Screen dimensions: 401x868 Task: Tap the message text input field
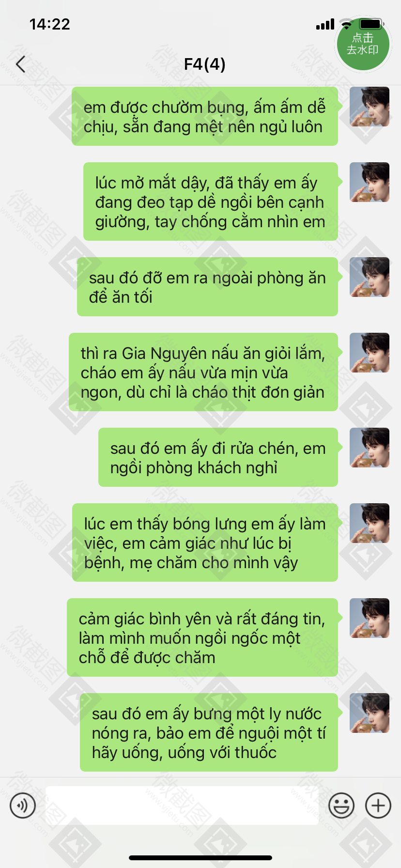click(182, 806)
